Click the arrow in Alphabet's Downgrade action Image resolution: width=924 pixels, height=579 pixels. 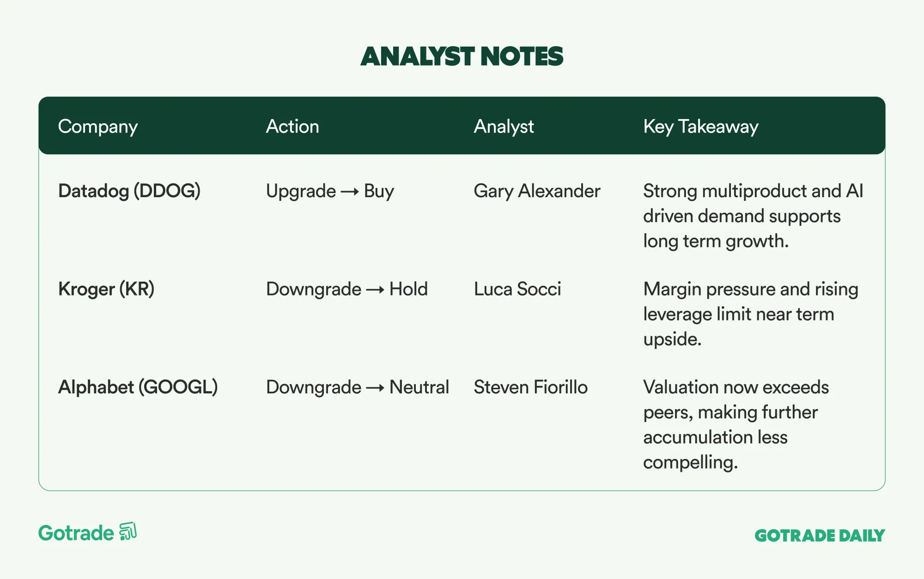click(375, 388)
